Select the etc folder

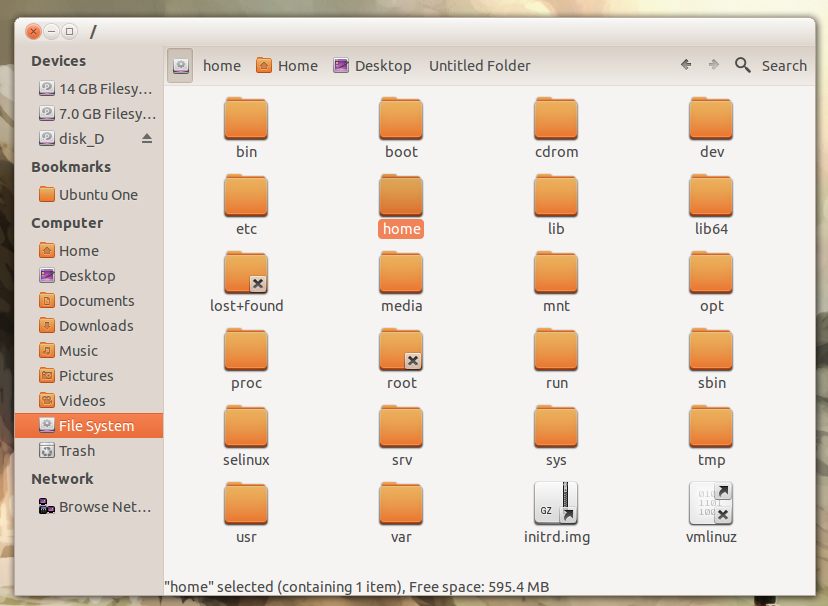246,195
